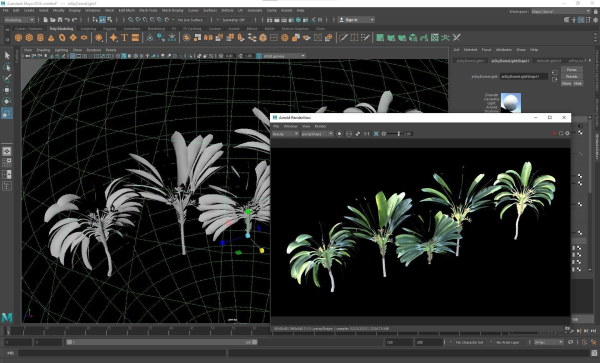600x363 pixels.
Task: Open the 24 fps frame rate dropdown
Action: point(549,342)
